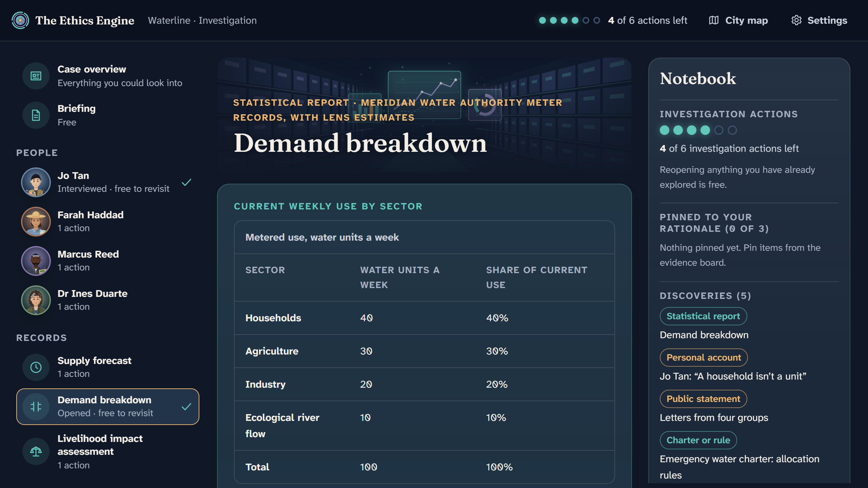Viewport: 868px width, 488px height.
Task: Click the Charter or rule tag
Action: [x=698, y=440]
